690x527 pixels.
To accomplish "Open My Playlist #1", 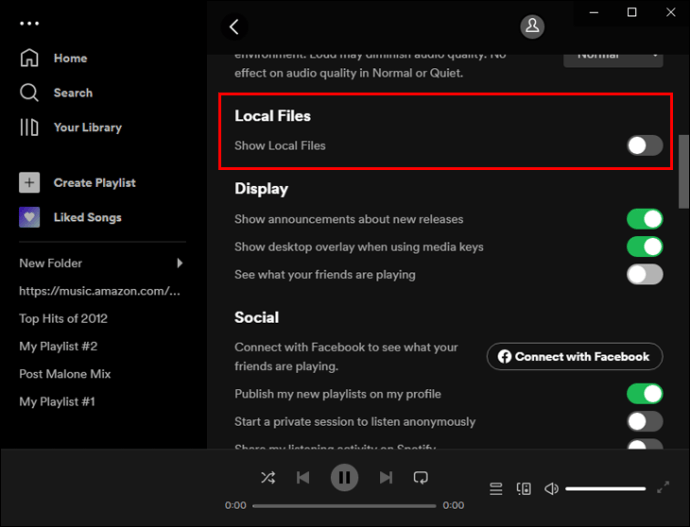I will (x=57, y=402).
